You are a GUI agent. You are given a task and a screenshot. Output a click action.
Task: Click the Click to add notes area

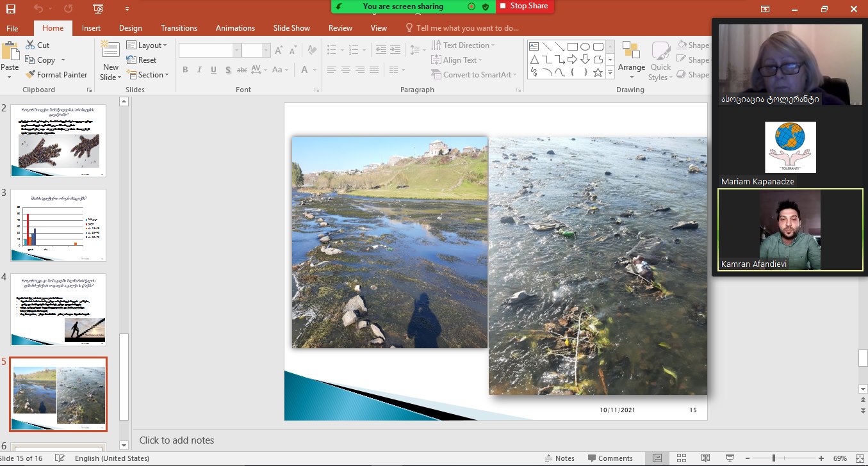click(x=177, y=440)
